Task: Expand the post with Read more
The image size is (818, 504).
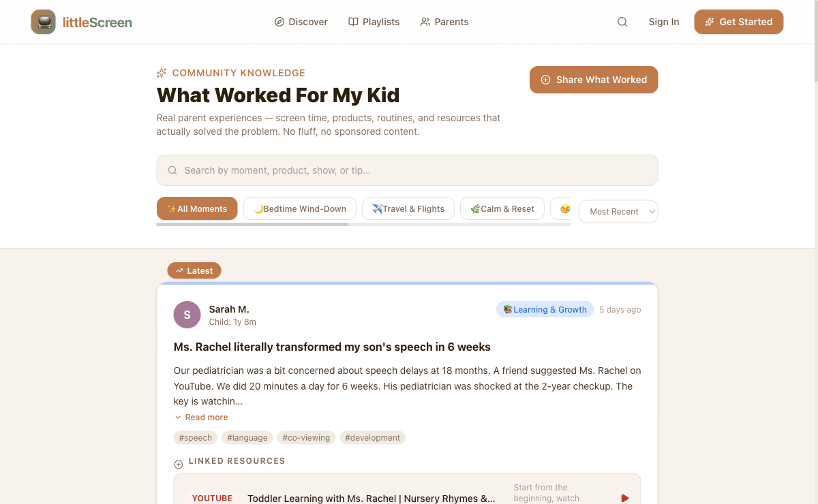Action: (x=201, y=417)
